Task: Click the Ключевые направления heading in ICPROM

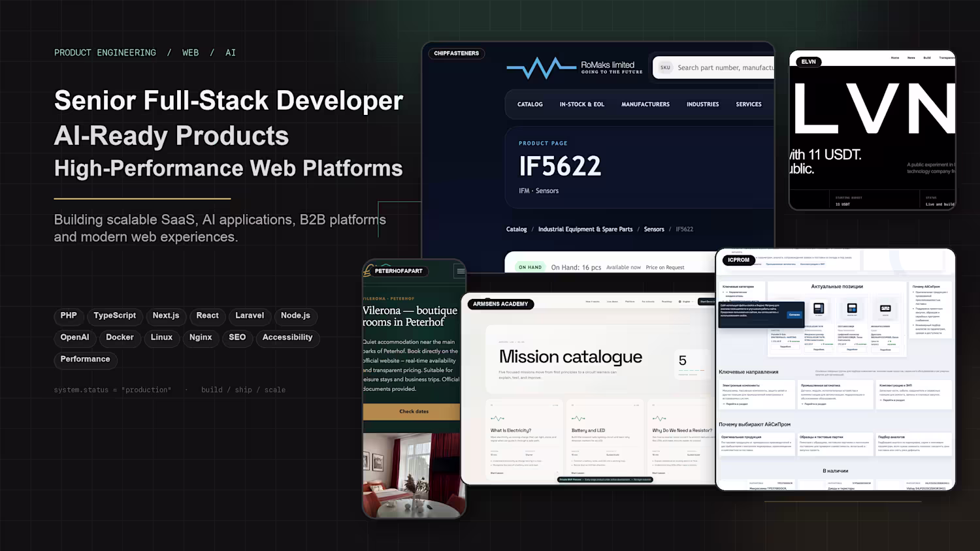Action: pos(748,372)
